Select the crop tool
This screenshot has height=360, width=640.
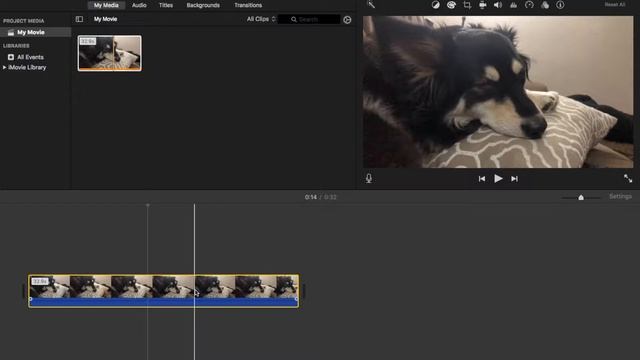tap(467, 5)
